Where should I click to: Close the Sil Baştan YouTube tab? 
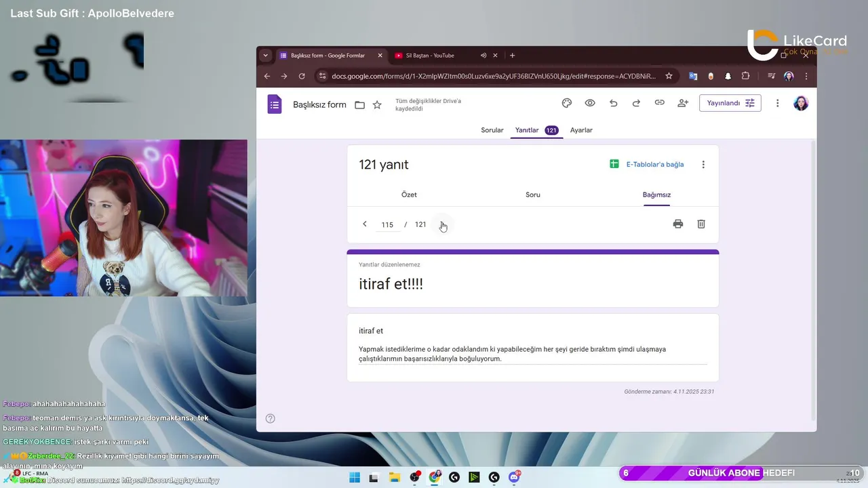(x=496, y=56)
